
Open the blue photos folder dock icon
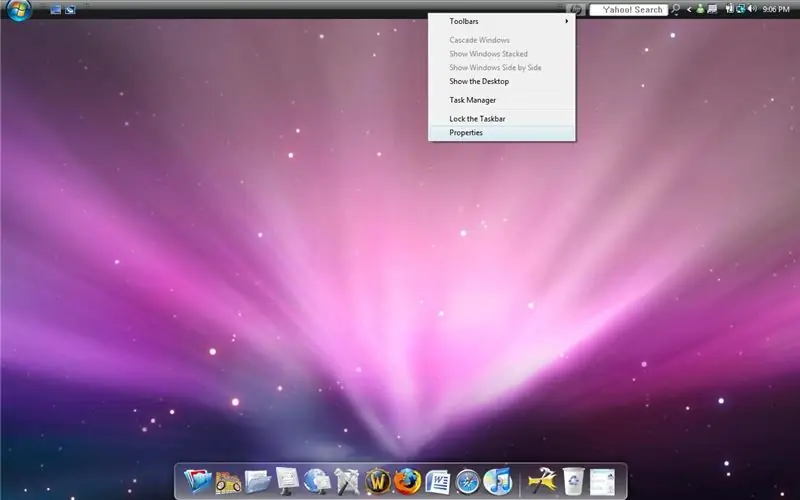(x=197, y=481)
